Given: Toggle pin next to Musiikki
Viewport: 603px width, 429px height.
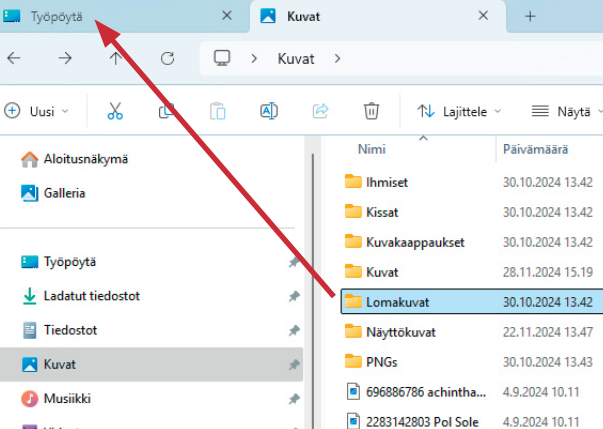Looking at the screenshot, I should click(x=293, y=398).
